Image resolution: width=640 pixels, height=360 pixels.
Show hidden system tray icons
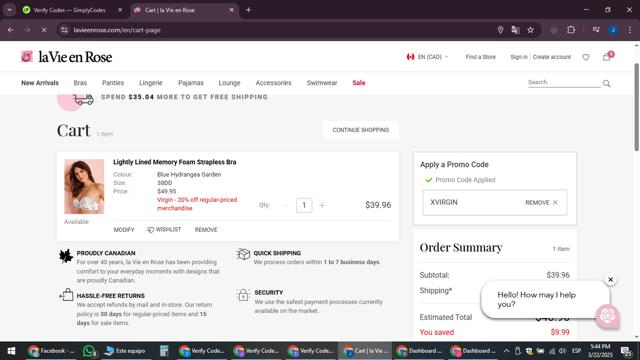tap(506, 351)
